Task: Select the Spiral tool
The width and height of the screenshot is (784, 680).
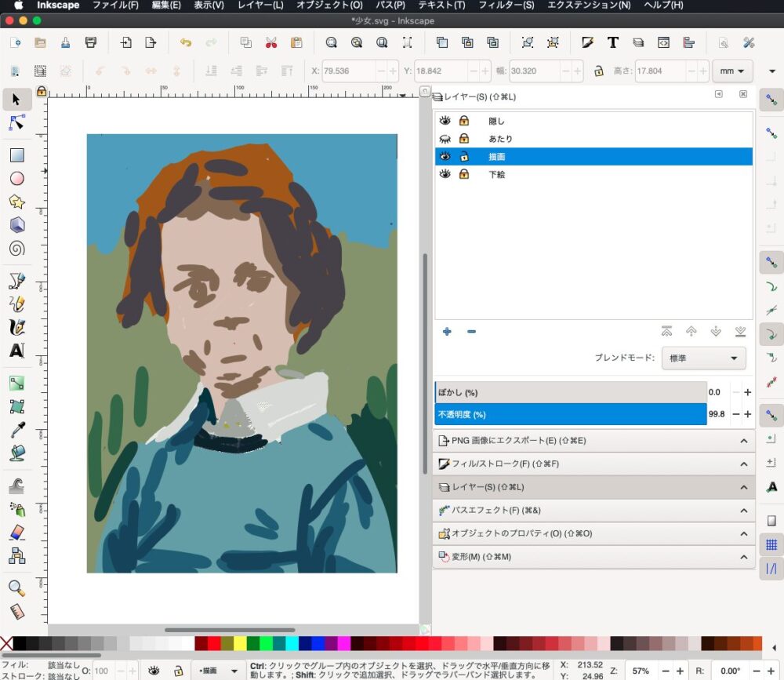Action: [17, 249]
